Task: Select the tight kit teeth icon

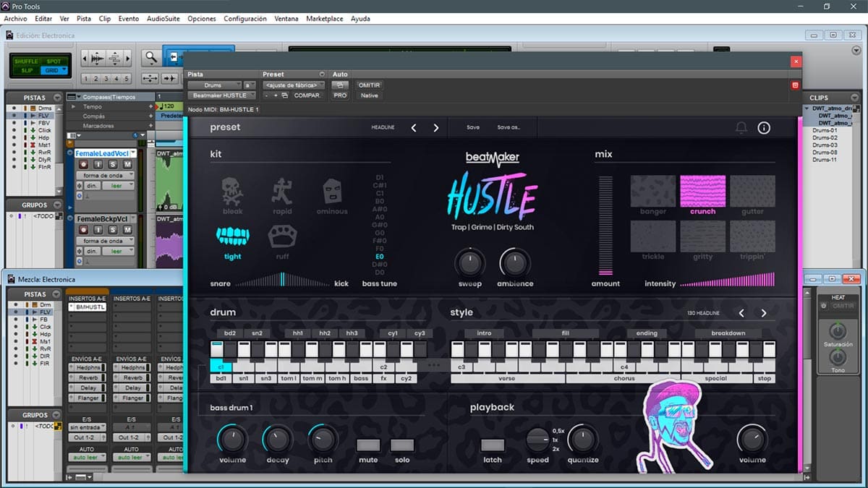Action: click(x=232, y=236)
